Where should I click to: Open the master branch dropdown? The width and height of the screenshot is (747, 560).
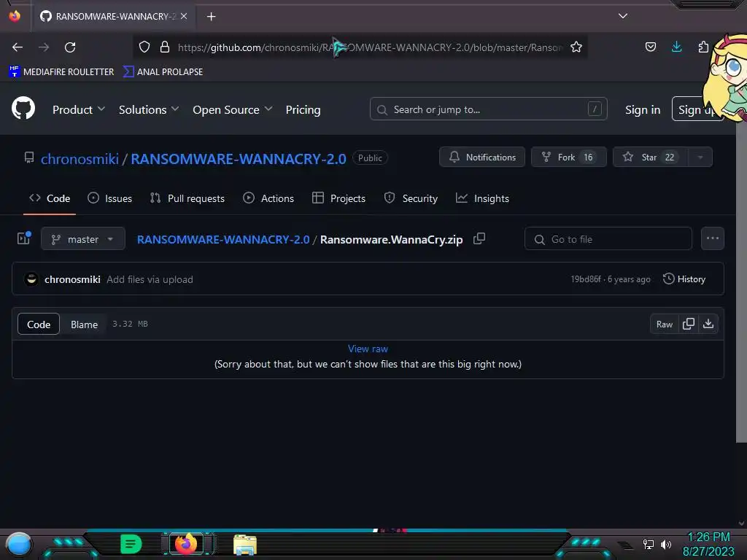pos(83,238)
